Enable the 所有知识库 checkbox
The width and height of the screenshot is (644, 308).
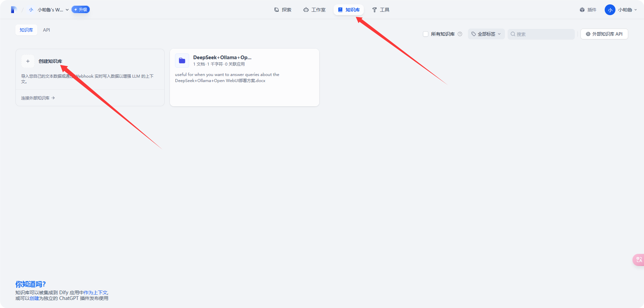point(426,34)
